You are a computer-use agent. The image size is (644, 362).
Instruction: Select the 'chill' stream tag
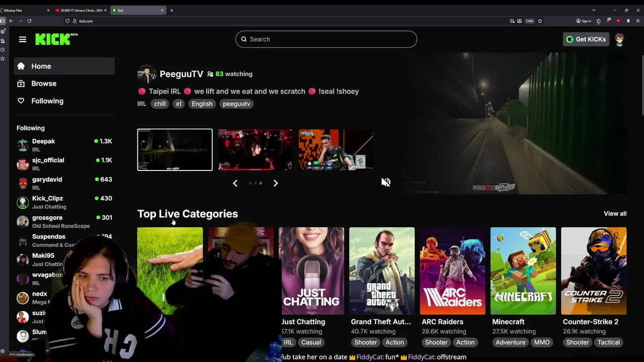pos(160,104)
